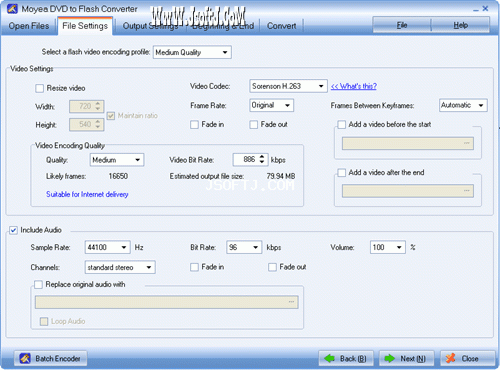
Task: Decrease Video Bit Rate with down arrow
Action: pos(262,162)
